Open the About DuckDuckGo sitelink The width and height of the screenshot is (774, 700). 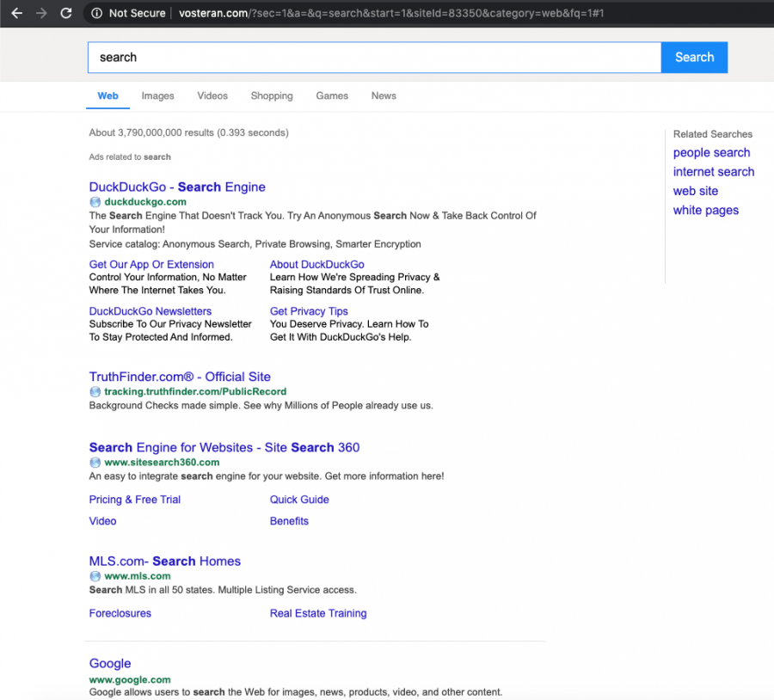pyautogui.click(x=316, y=265)
